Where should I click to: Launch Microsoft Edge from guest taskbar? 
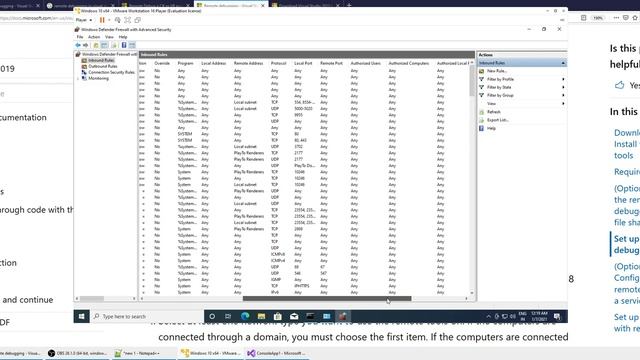(245, 316)
